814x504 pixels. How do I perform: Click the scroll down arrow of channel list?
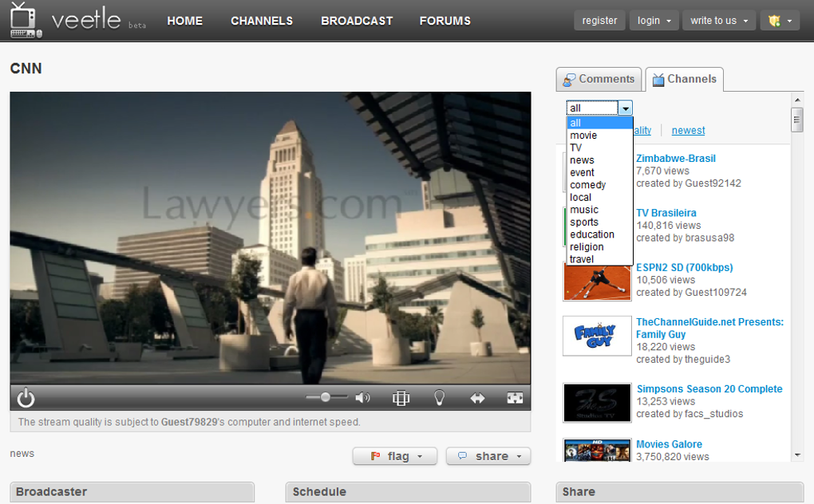[x=797, y=455]
